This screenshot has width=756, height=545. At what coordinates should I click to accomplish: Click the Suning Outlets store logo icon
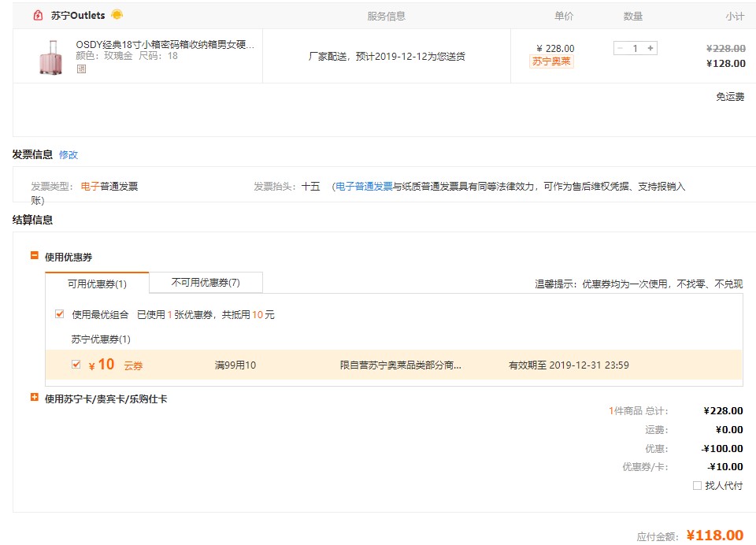point(38,16)
